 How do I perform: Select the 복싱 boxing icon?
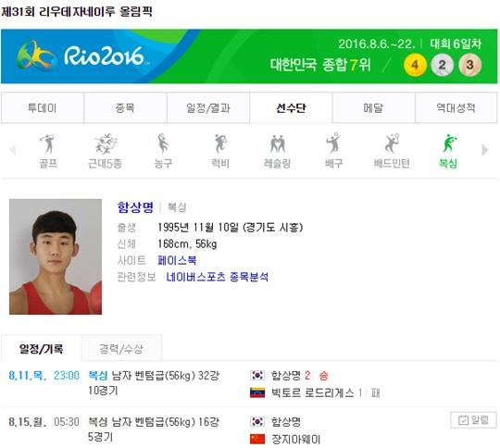pyautogui.click(x=449, y=152)
